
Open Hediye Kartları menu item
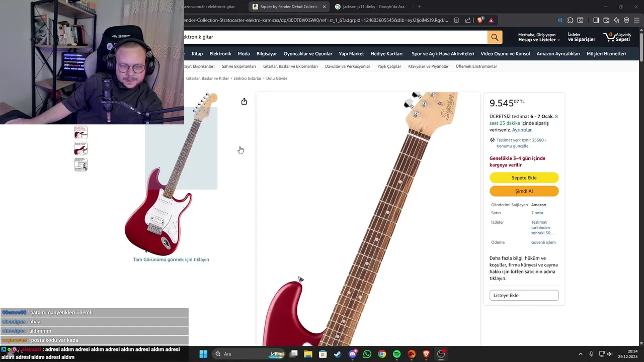386,54
